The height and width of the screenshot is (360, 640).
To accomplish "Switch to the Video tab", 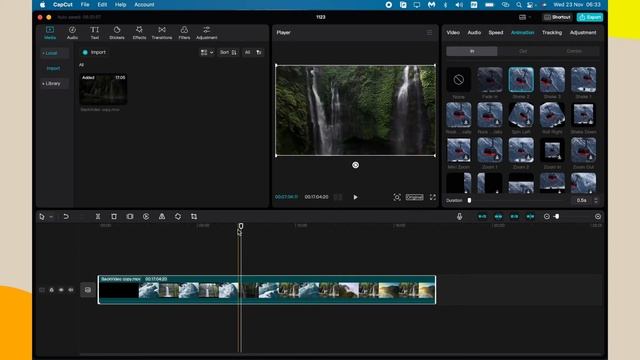I will click(x=453, y=32).
